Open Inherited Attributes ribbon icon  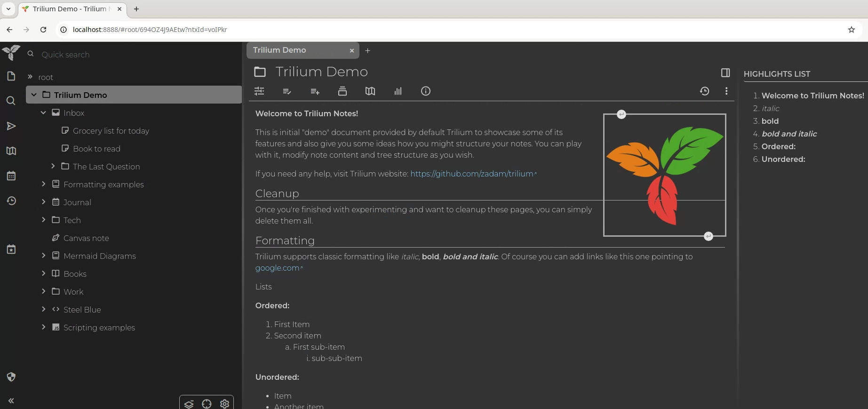click(315, 91)
